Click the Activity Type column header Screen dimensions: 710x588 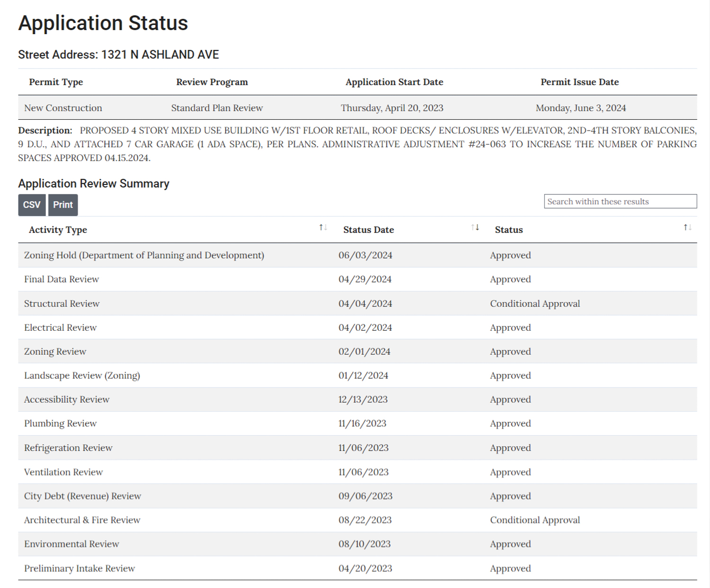coord(58,230)
